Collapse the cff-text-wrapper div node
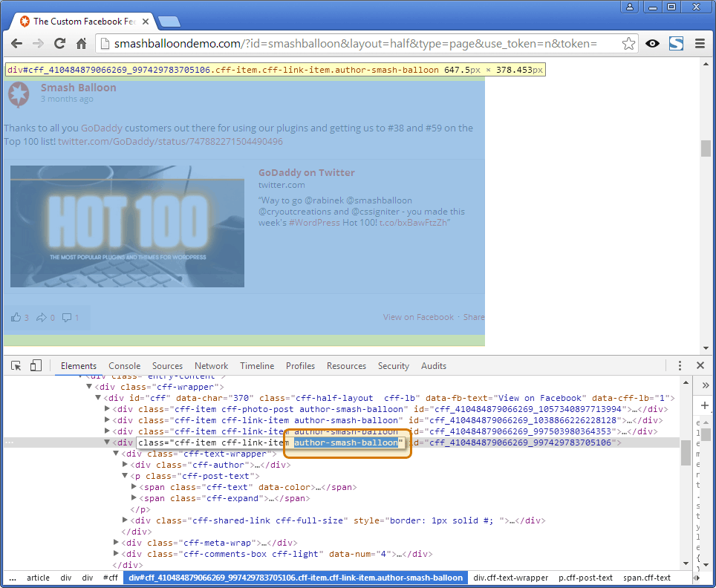716x588 pixels. (x=117, y=454)
